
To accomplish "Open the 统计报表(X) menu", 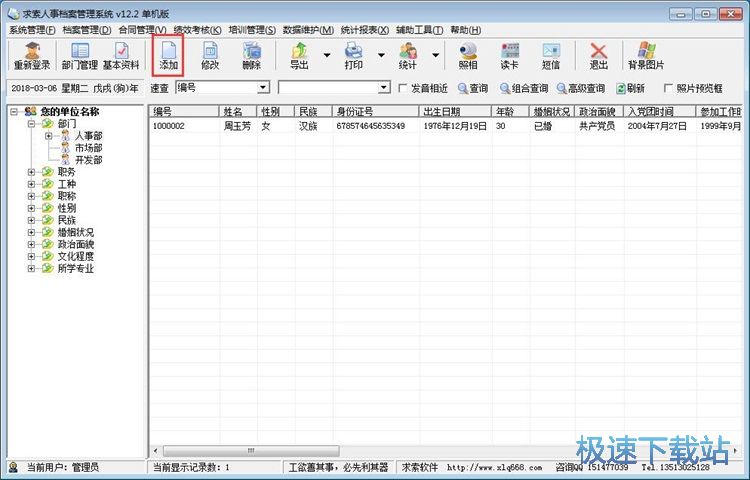I will pos(364,30).
